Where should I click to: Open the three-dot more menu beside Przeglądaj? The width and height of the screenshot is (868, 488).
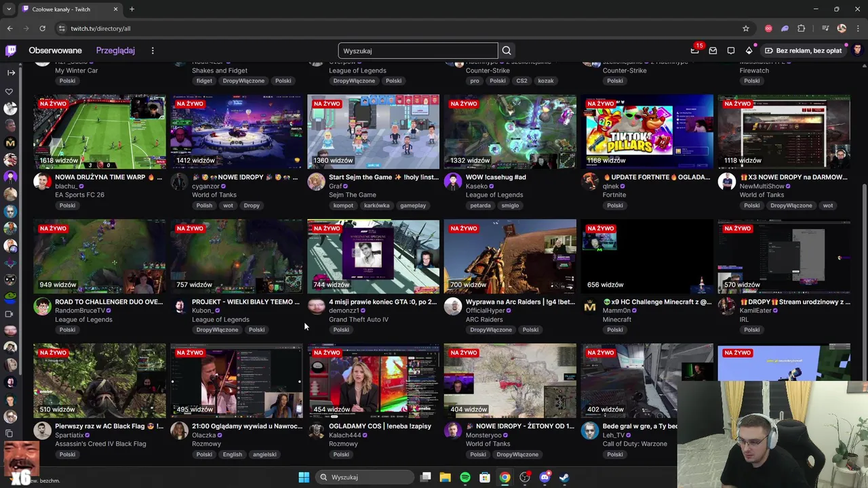click(x=153, y=51)
